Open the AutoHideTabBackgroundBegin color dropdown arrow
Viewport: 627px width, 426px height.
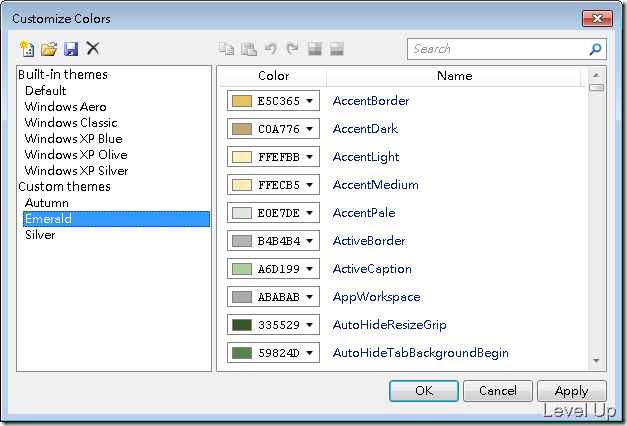pos(310,353)
